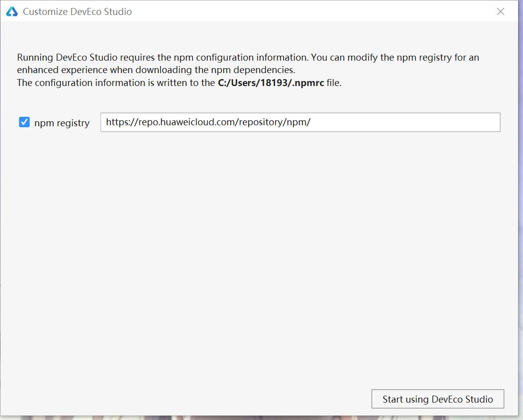
Task: Click the 'Customize DevEco Studio' title text
Action: point(78,11)
